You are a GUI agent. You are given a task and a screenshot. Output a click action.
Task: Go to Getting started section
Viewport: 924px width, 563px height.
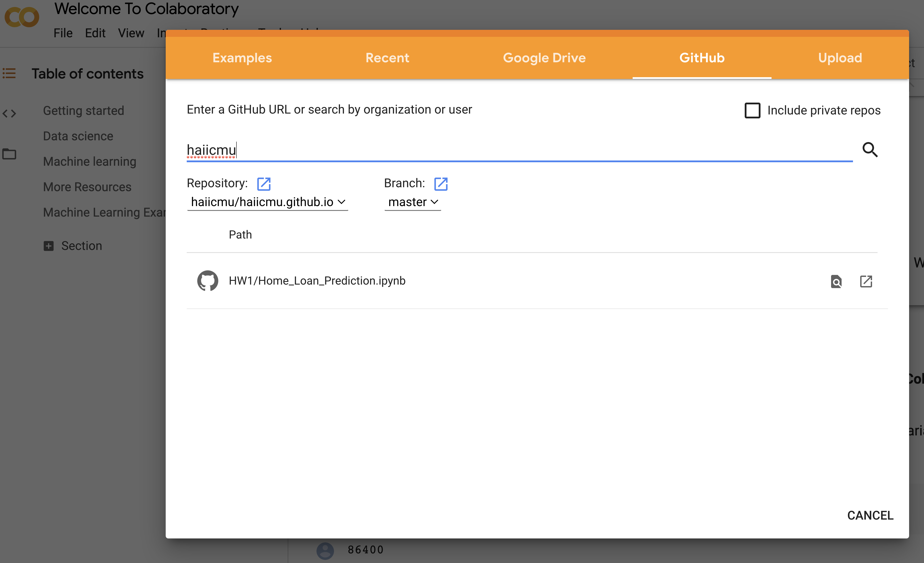coord(83,111)
